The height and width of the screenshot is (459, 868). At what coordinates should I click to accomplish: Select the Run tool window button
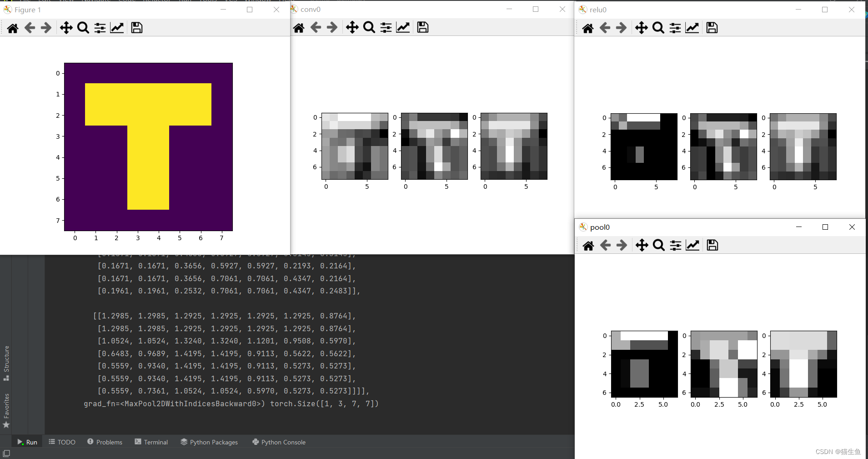pyautogui.click(x=26, y=442)
